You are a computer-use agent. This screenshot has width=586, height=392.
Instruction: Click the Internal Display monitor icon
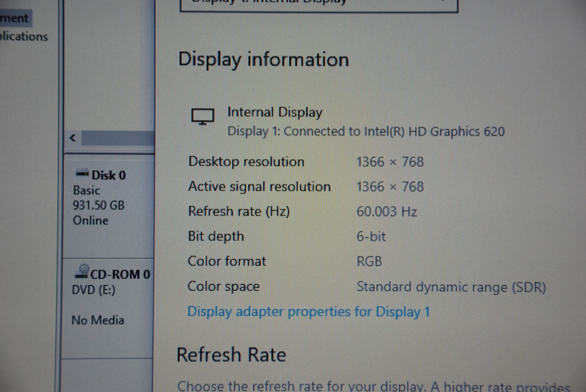click(203, 117)
